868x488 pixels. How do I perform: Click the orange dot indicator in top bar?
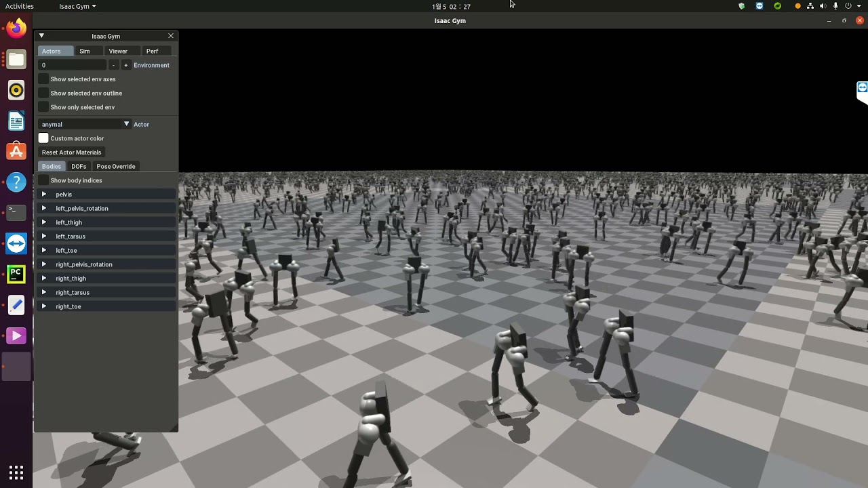tap(797, 6)
